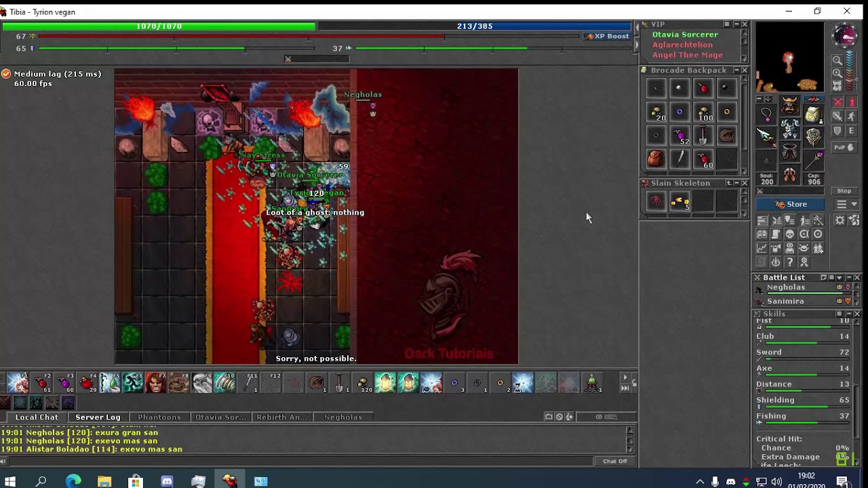Image resolution: width=868 pixels, height=488 pixels.
Task: Pick the gold coins in Slain Skeleton
Action: tap(679, 201)
